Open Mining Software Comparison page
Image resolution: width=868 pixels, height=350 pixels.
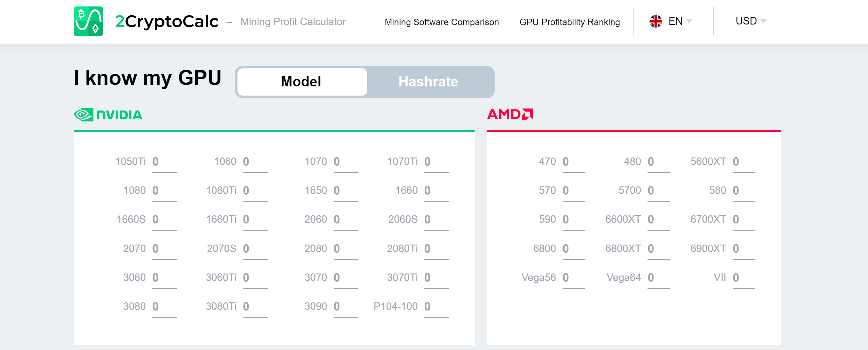442,22
